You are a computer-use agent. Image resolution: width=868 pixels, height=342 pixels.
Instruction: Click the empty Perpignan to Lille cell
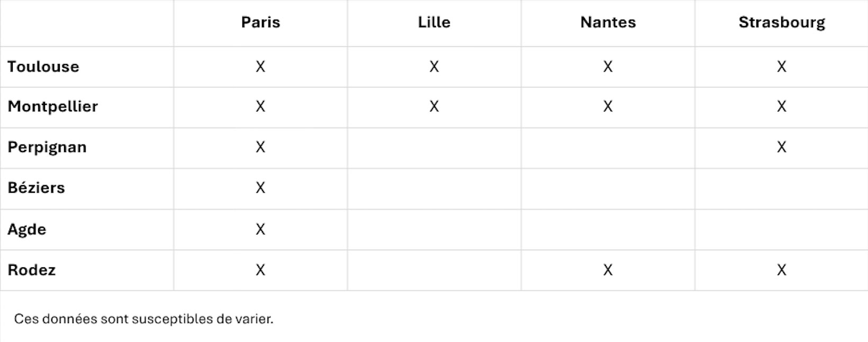coord(434,148)
